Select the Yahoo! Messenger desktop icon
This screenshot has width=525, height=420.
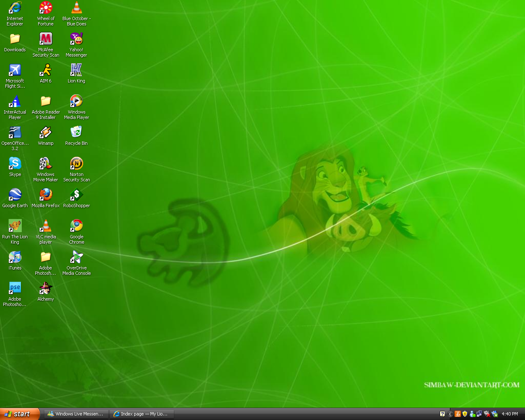pos(76,39)
